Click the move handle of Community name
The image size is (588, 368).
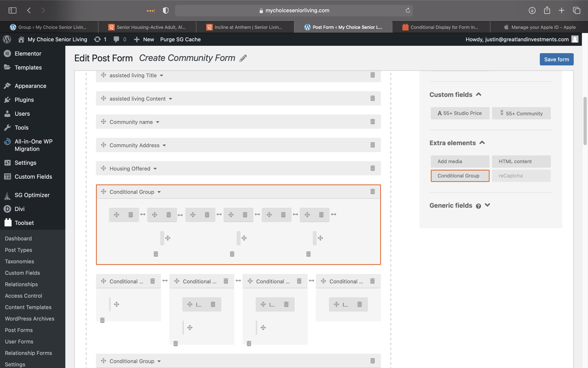point(104,121)
